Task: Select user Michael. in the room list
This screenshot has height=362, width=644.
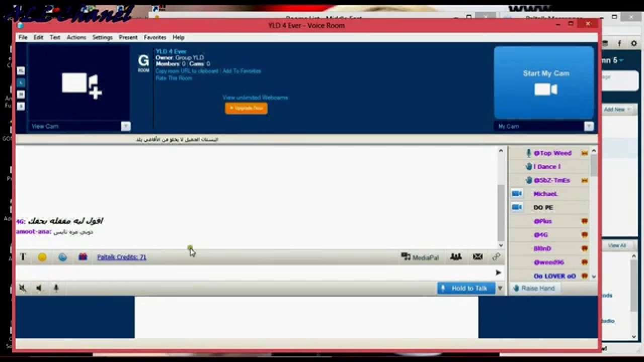Action: 545,194
